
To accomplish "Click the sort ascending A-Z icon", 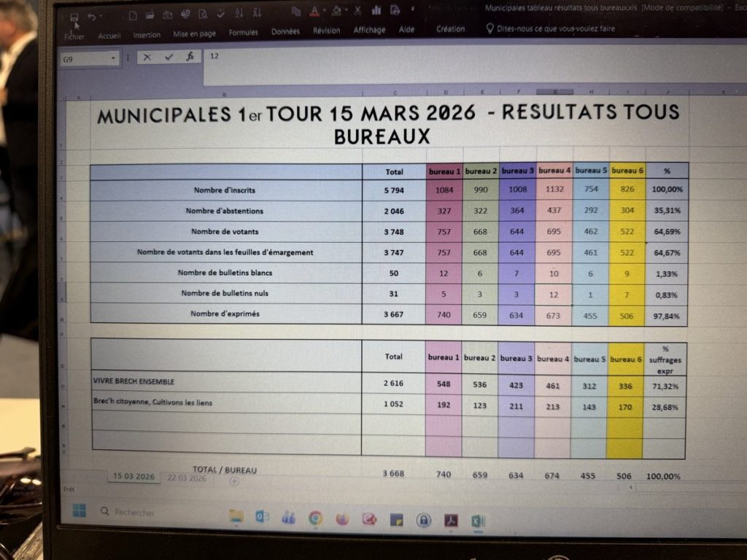I will (239, 13).
